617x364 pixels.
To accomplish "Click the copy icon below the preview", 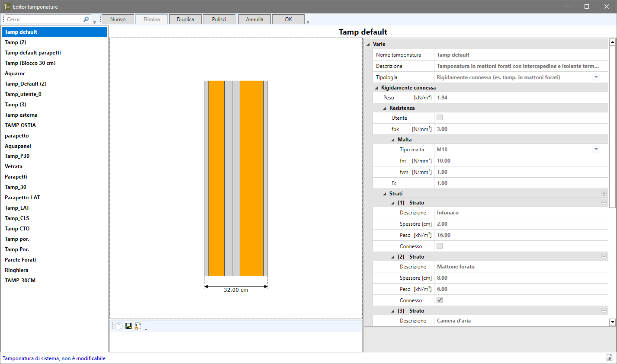I will pos(119,326).
